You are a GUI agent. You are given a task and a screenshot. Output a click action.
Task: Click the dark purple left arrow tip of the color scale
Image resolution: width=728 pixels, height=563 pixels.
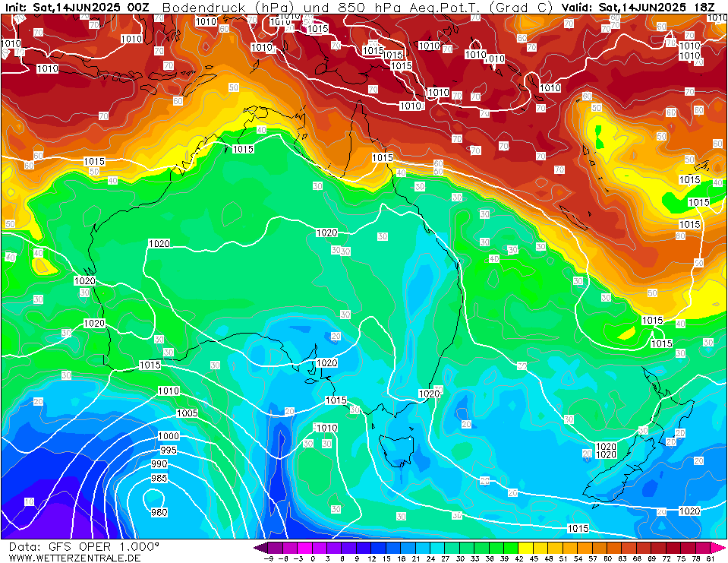(x=261, y=548)
